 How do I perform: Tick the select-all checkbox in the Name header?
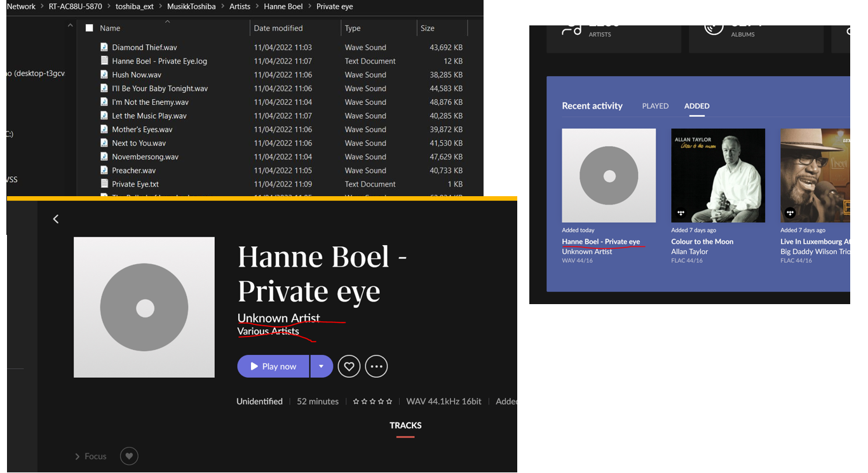click(x=89, y=28)
